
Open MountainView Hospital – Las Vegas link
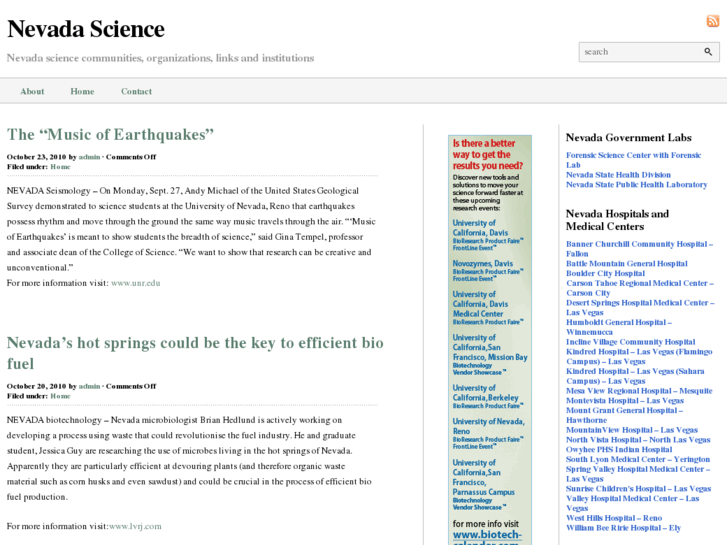tap(631, 430)
